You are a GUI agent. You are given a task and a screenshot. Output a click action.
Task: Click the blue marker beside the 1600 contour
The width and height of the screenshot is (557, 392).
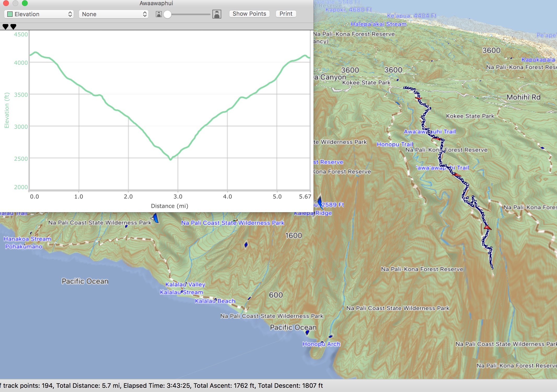(x=246, y=245)
